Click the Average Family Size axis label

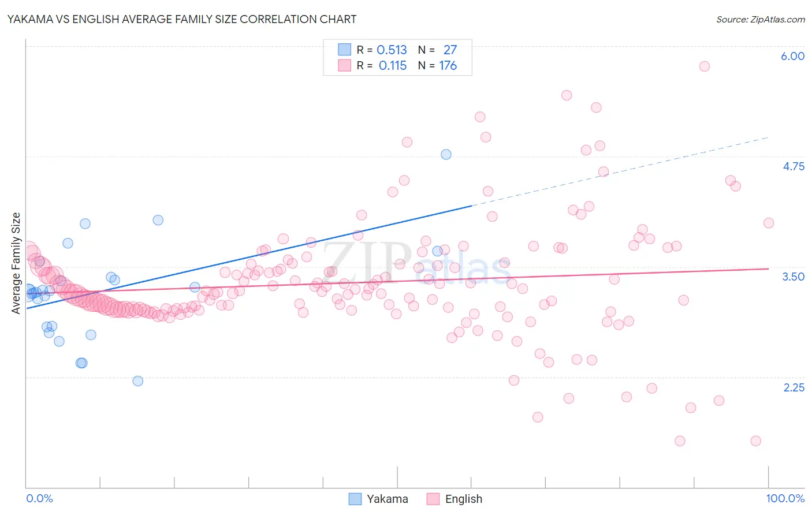[16, 263]
